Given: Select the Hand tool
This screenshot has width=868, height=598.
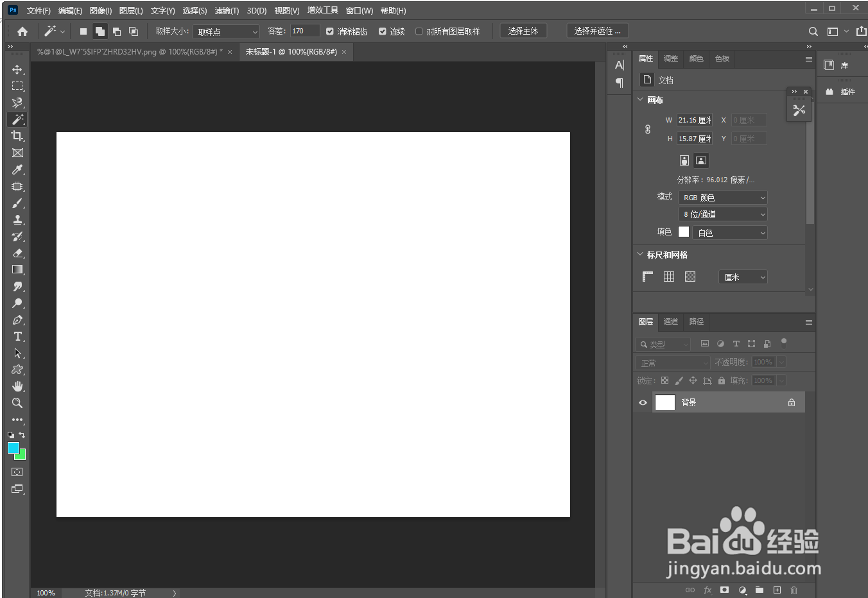Looking at the screenshot, I should point(17,386).
